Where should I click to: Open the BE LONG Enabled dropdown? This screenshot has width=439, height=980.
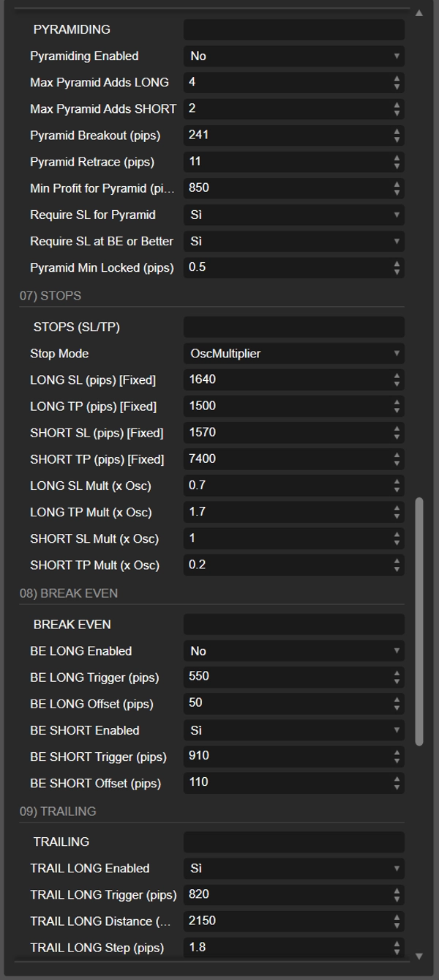pyautogui.click(x=293, y=651)
